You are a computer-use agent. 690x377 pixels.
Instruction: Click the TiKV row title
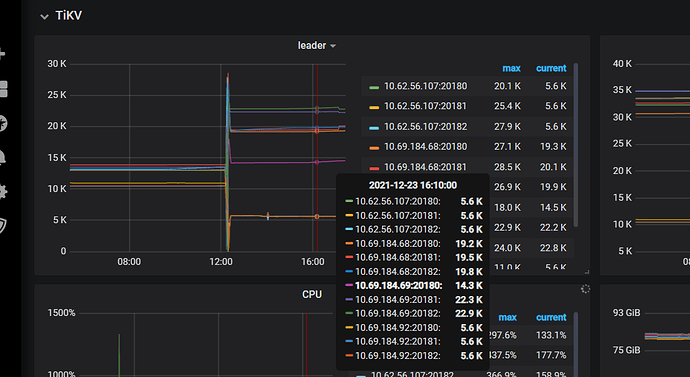point(69,16)
